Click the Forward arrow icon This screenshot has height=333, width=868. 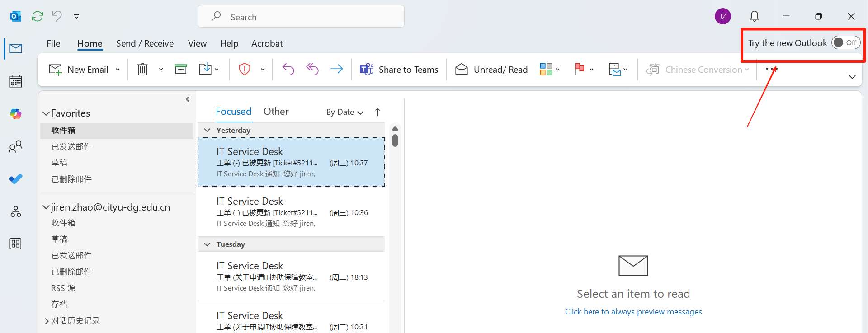pos(337,69)
